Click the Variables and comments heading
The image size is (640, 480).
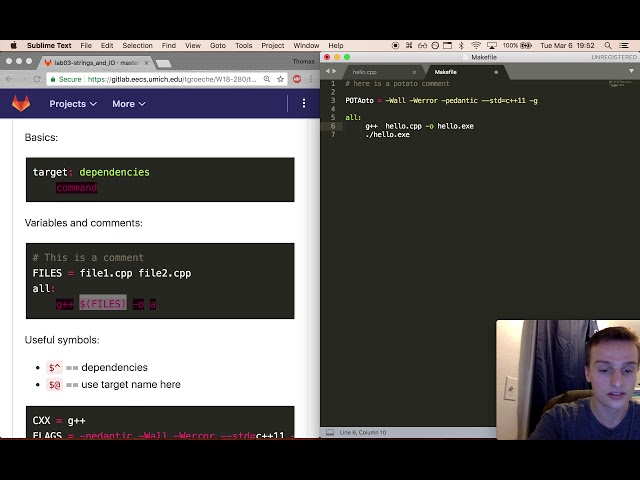(84, 223)
